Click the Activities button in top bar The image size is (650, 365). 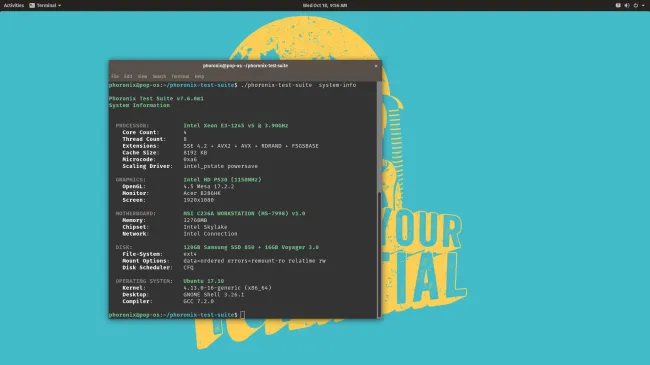click(x=14, y=5)
